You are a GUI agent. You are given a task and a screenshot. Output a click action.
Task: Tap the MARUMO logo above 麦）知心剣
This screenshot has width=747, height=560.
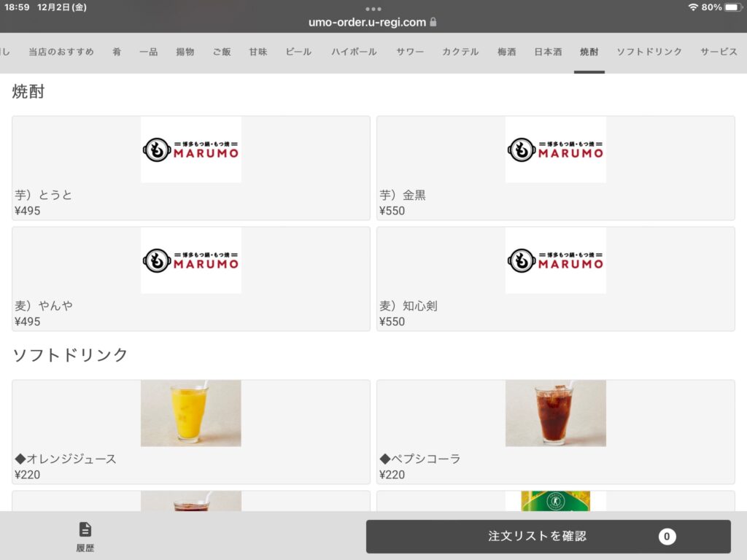click(x=555, y=260)
